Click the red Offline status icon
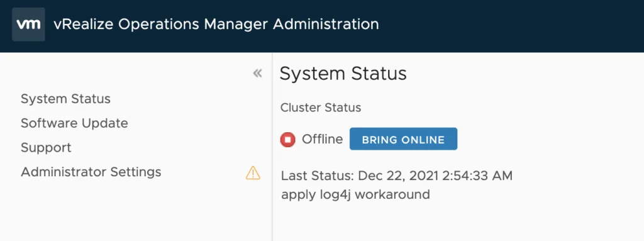Image resolution: width=644 pixels, height=241 pixels. [x=288, y=140]
